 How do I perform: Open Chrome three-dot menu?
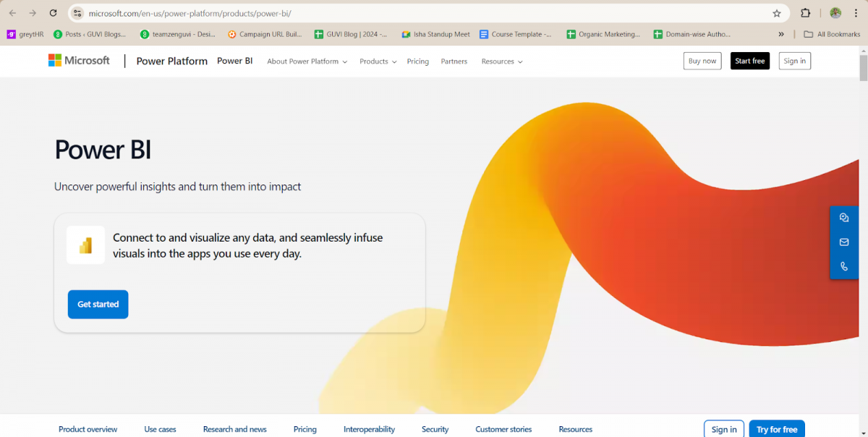point(856,13)
